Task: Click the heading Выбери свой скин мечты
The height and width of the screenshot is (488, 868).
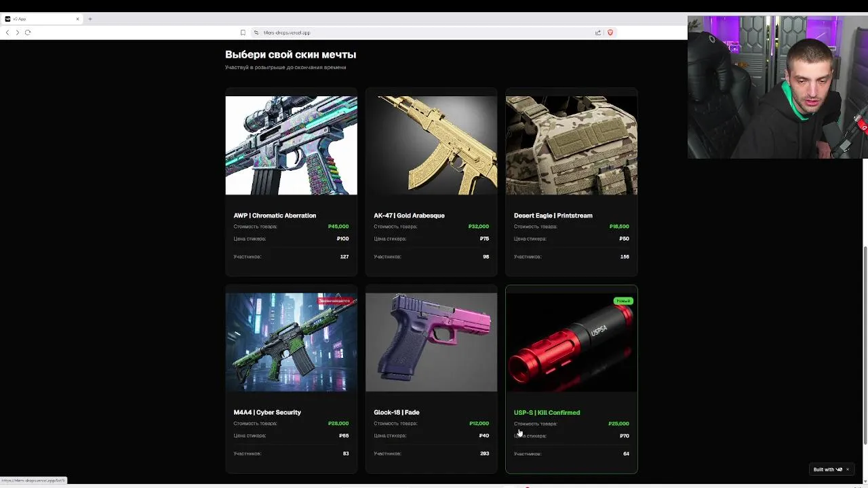Action: coord(290,54)
